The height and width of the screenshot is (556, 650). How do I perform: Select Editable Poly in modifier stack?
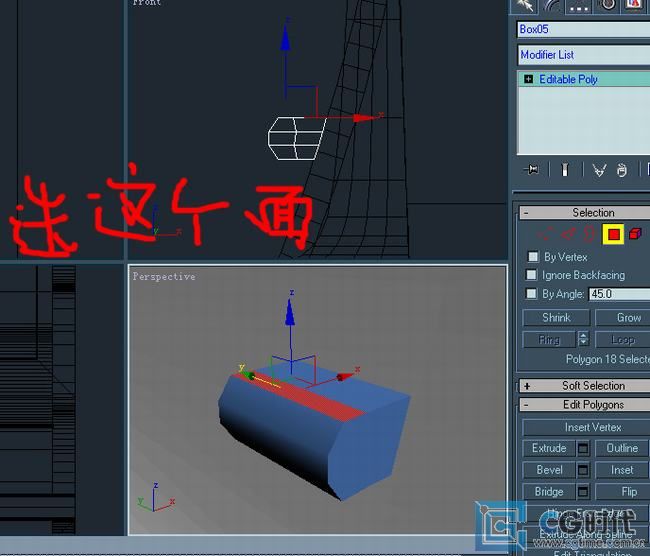(568, 79)
